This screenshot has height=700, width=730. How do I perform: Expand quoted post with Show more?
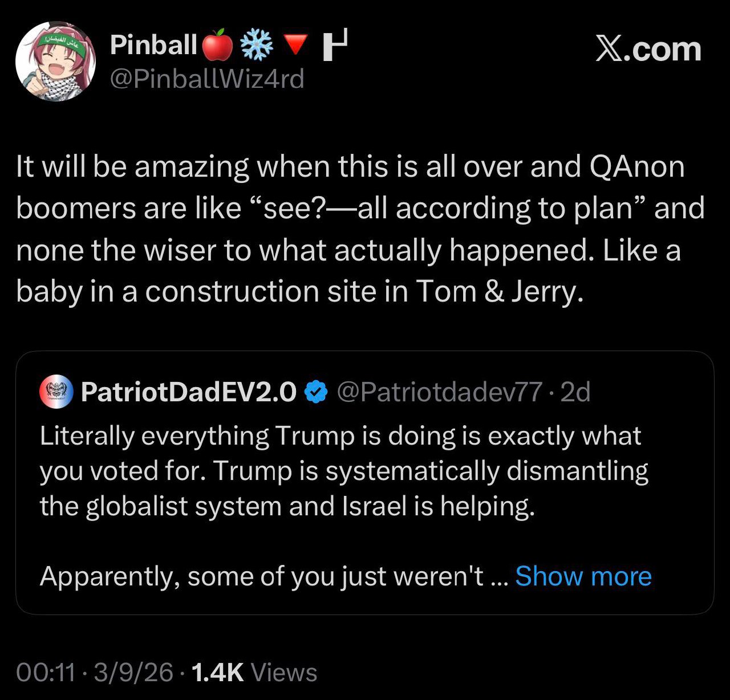(583, 576)
